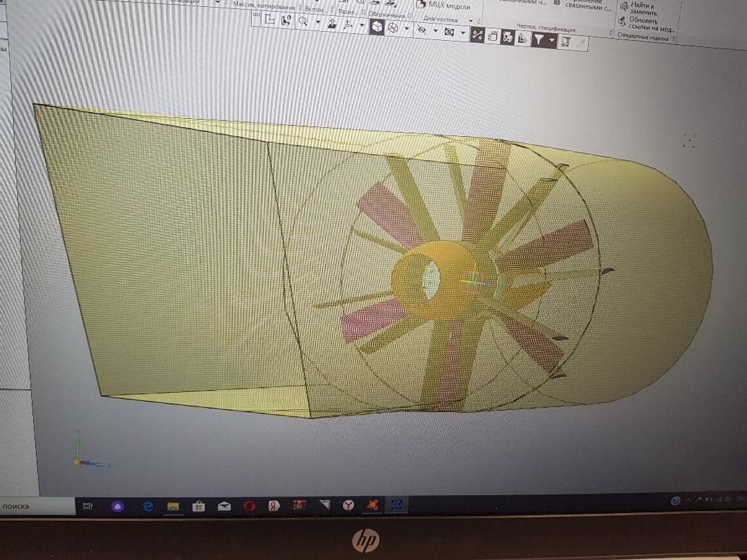Image resolution: width=747 pixels, height=560 pixels.
Task: Open the Чертеж, спецификация panel label
Action: tap(545, 30)
